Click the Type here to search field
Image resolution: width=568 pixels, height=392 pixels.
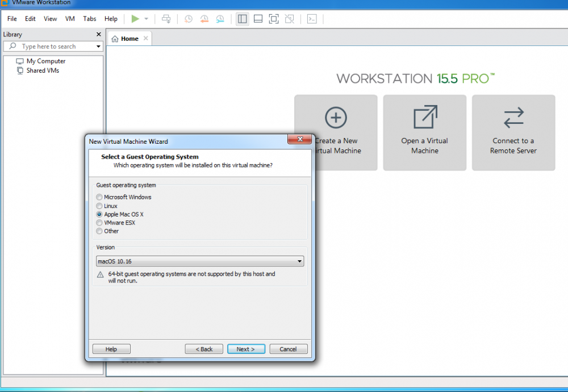pyautogui.click(x=53, y=47)
